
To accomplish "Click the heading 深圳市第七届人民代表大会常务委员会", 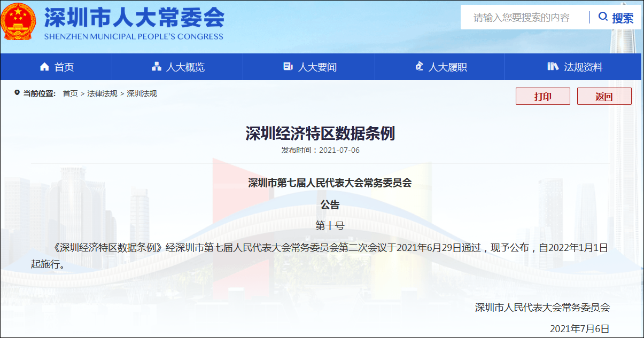I will (330, 183).
